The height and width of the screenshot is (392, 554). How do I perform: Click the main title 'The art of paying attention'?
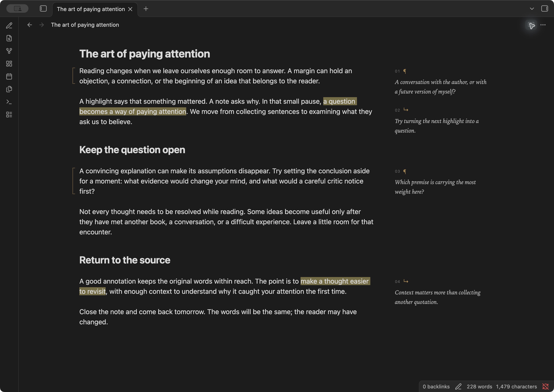click(x=145, y=54)
